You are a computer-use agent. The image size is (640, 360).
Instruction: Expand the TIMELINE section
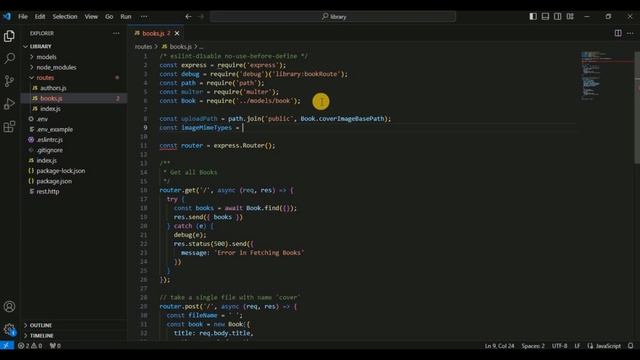pyautogui.click(x=41, y=336)
